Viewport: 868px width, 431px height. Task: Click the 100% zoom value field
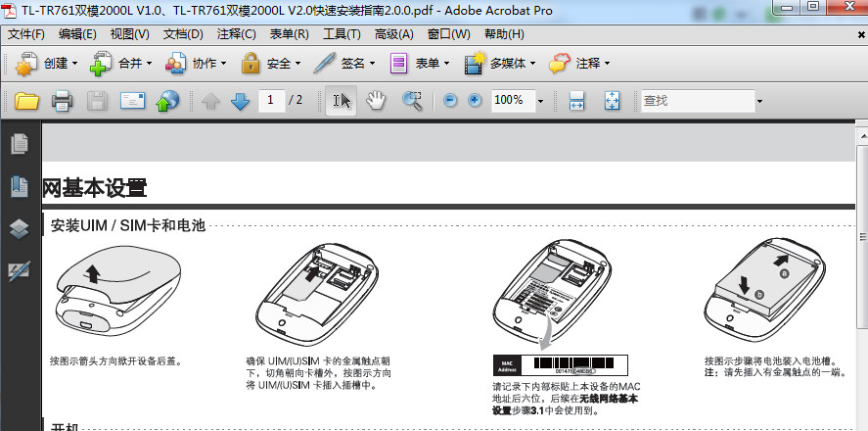click(x=513, y=100)
